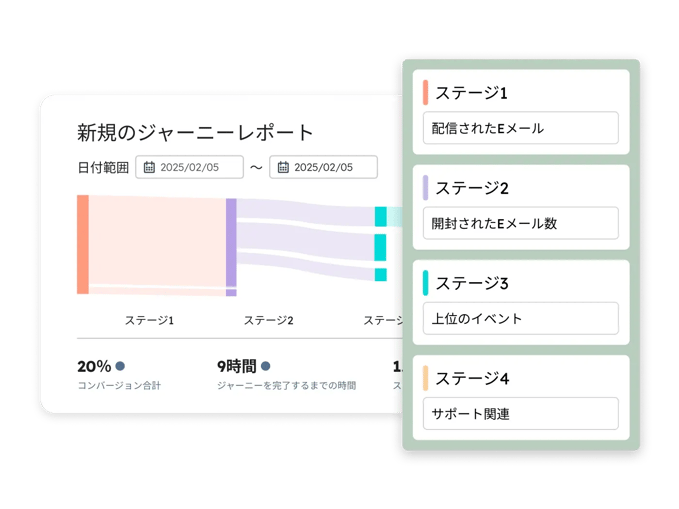Click calendar icon in start date field

pos(149,168)
